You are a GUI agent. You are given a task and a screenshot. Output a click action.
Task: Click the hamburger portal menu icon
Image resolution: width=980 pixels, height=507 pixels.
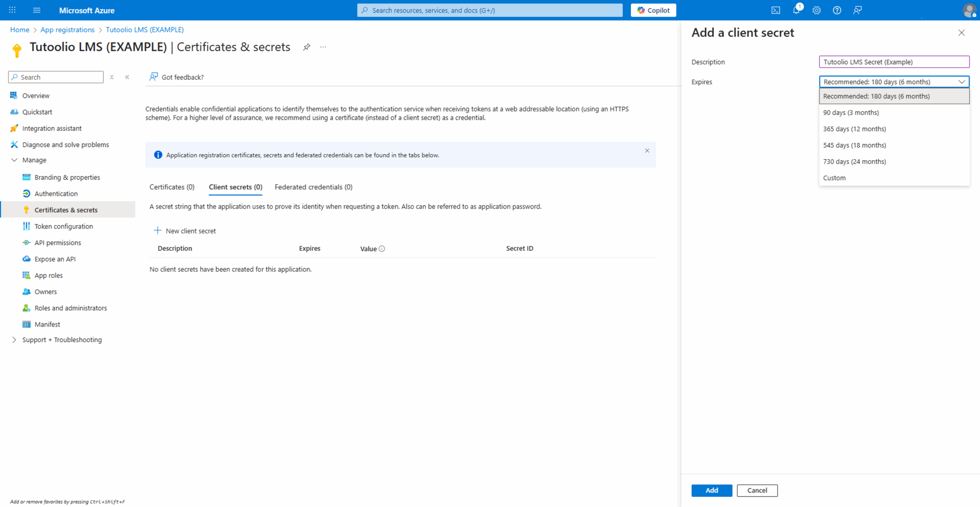(37, 10)
